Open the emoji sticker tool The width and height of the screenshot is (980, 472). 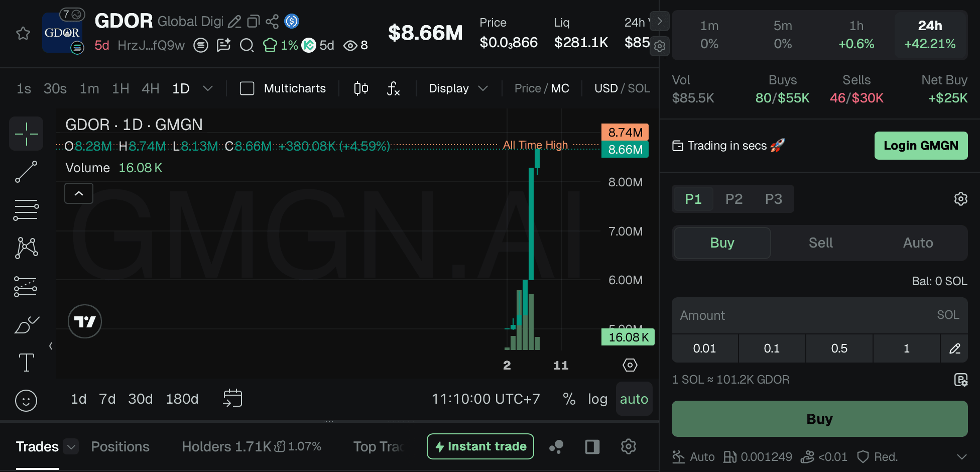click(26, 401)
